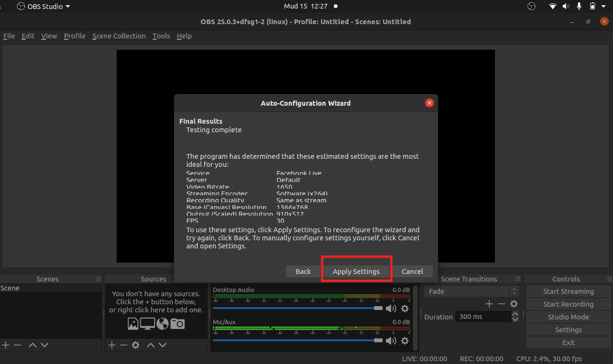Add a scene transition with plus
613x364 pixels.
(x=489, y=304)
